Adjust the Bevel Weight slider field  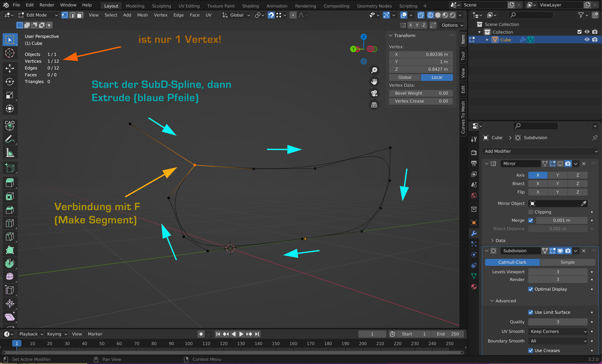(421, 93)
